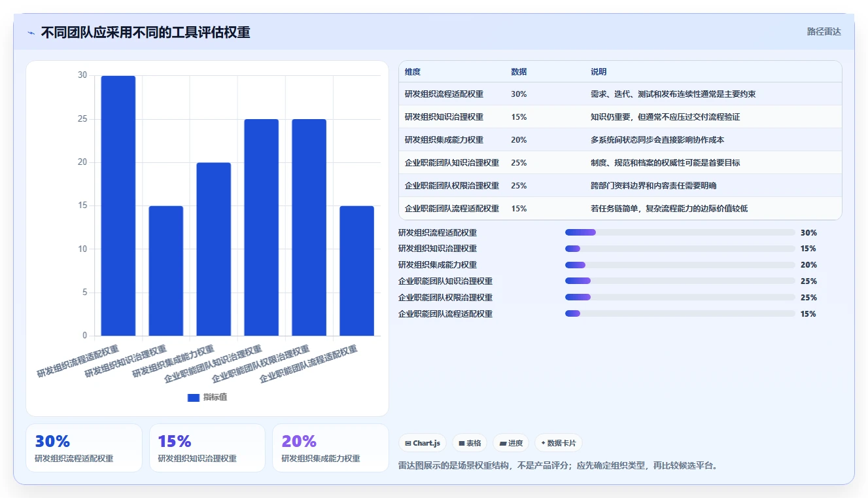Click the 20% value at the progress bar end
Screen dimensions: 868x498
[808, 265]
